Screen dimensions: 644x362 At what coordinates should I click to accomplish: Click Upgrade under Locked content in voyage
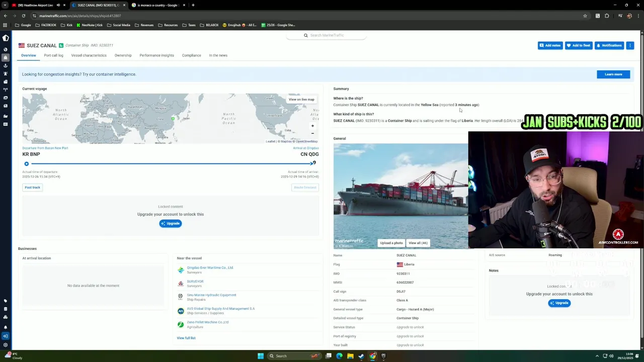click(x=171, y=223)
